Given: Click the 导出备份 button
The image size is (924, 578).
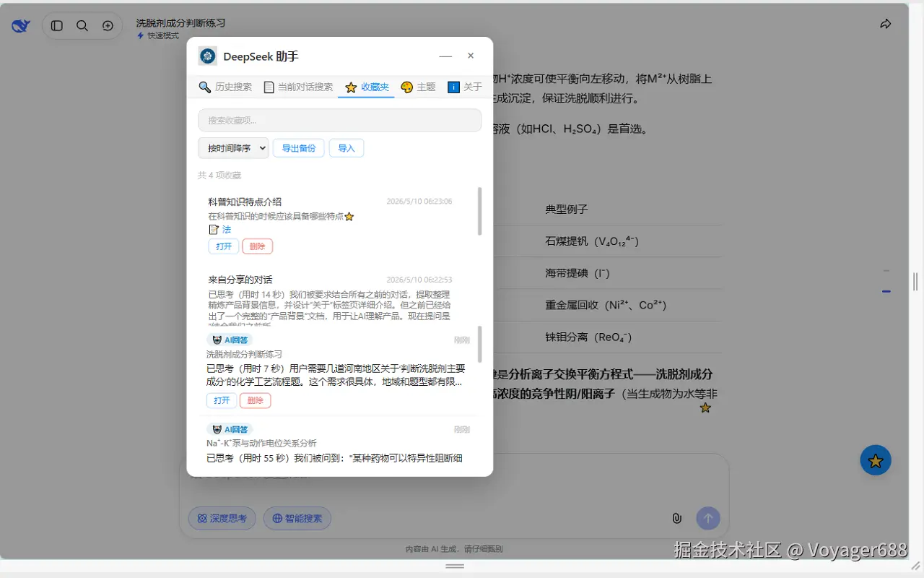Looking at the screenshot, I should coord(299,148).
